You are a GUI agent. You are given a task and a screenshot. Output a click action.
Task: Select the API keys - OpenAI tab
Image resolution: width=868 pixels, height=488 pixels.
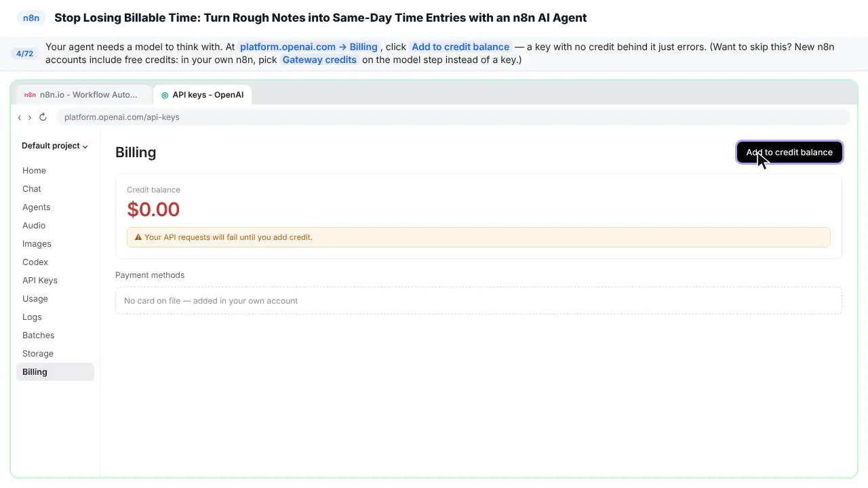click(x=202, y=95)
